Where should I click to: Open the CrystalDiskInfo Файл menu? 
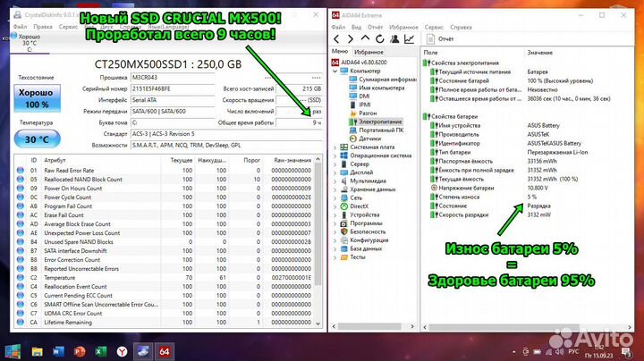pyautogui.click(x=20, y=27)
